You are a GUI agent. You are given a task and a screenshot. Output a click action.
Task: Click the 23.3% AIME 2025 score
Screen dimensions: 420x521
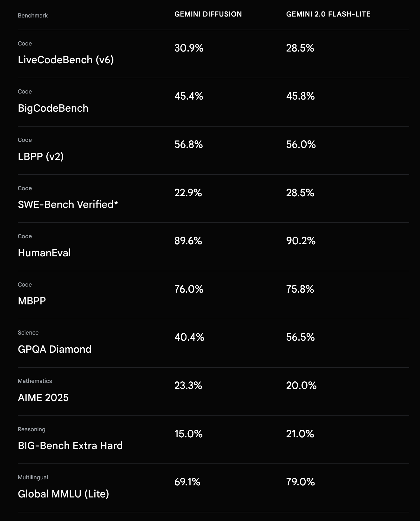pos(188,386)
